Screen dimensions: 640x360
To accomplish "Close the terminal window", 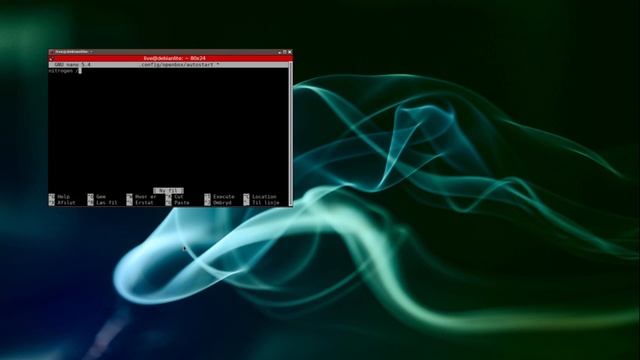I will (x=290, y=52).
